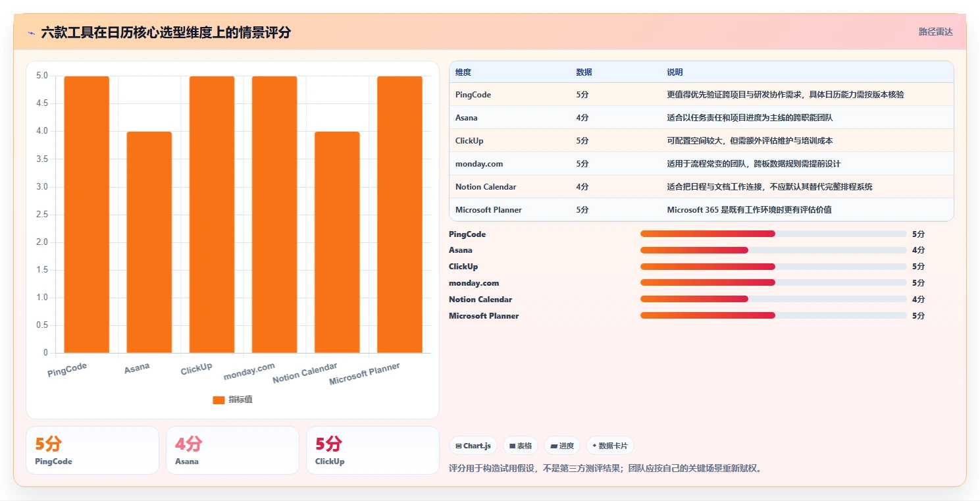Click the 5分 score in the monday.com table row

click(x=582, y=164)
